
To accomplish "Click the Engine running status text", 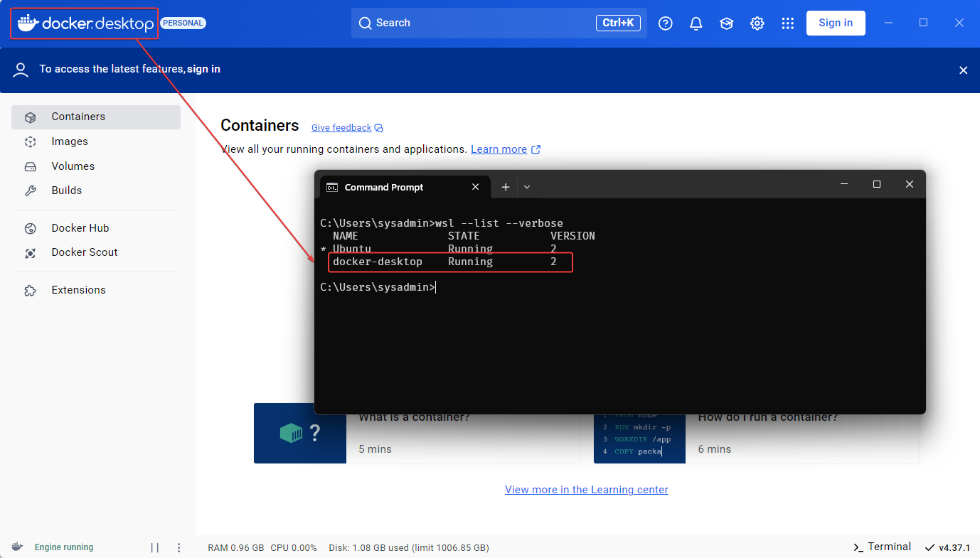I will pos(64,547).
